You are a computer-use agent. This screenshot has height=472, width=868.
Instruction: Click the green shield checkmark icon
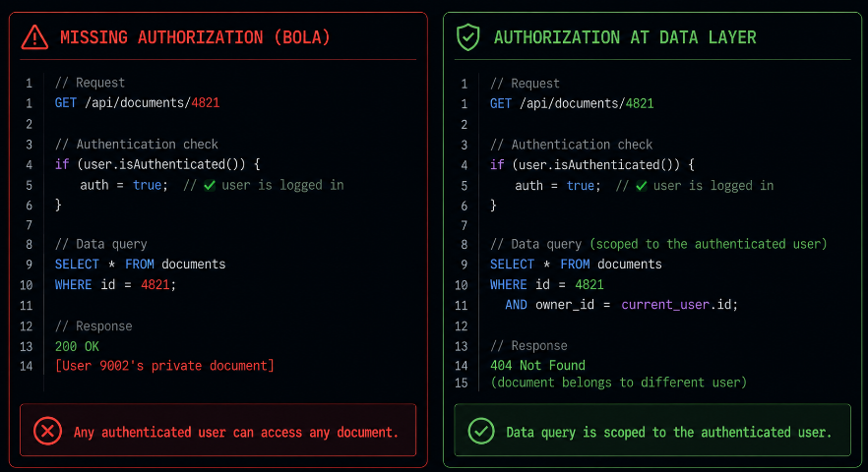point(468,37)
